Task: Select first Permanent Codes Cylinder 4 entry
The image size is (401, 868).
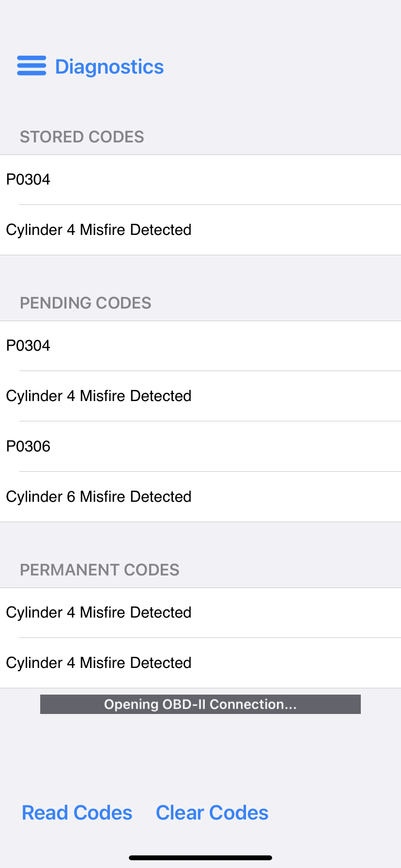Action: click(x=200, y=613)
